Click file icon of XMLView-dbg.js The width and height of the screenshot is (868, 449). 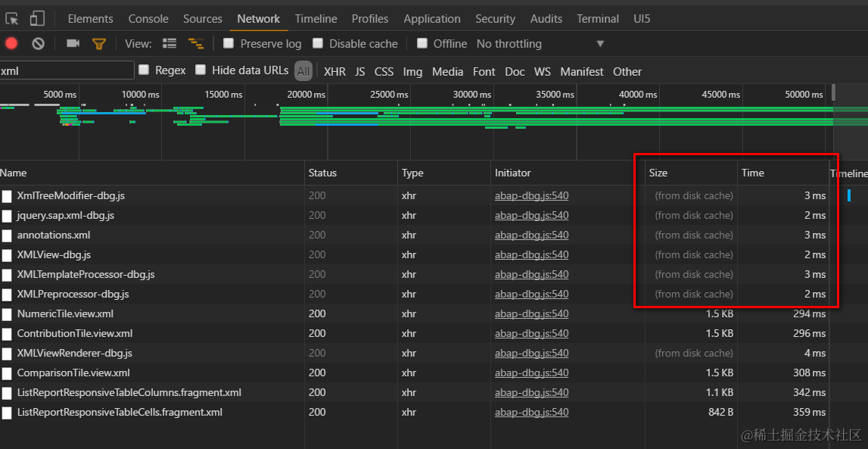tap(7, 255)
